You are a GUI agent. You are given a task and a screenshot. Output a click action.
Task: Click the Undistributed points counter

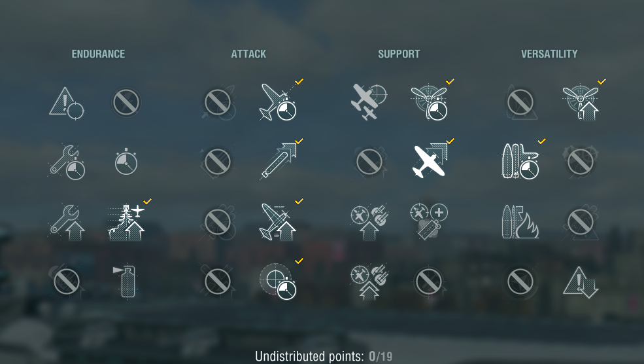pos(324,356)
